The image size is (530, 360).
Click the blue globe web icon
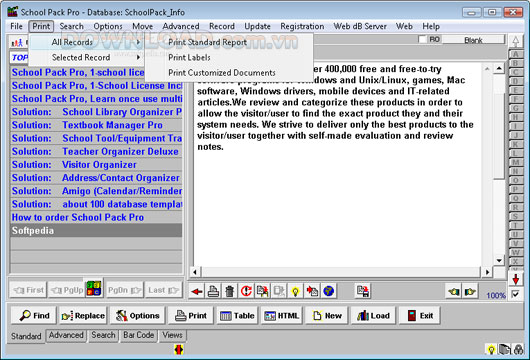pos(329,291)
